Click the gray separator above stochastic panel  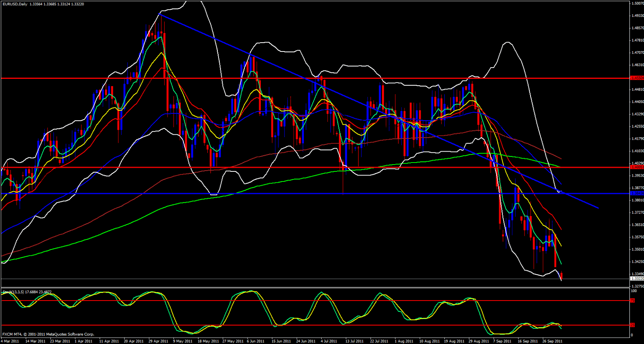coord(314,288)
